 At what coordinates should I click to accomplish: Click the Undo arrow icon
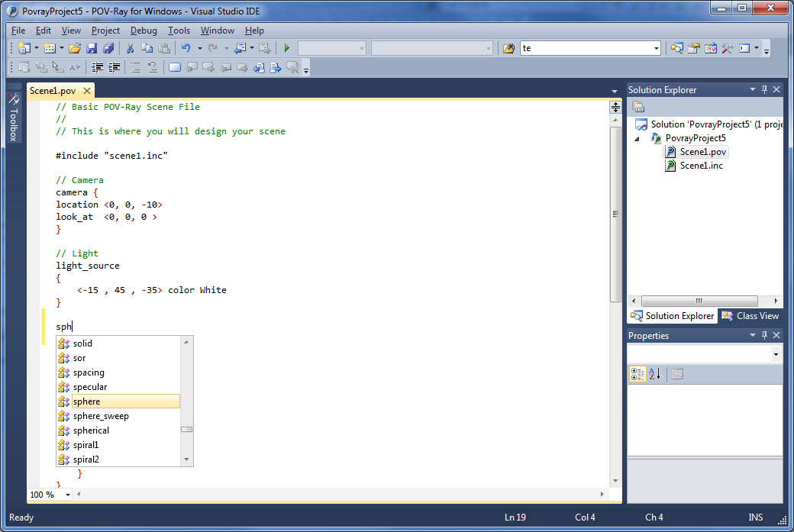[186, 48]
